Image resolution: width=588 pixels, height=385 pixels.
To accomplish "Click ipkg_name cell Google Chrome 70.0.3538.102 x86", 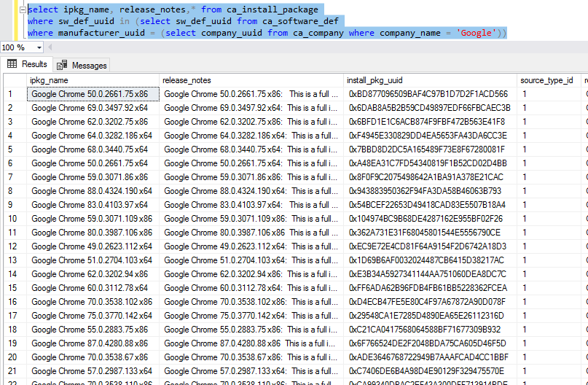I will coord(93,302).
